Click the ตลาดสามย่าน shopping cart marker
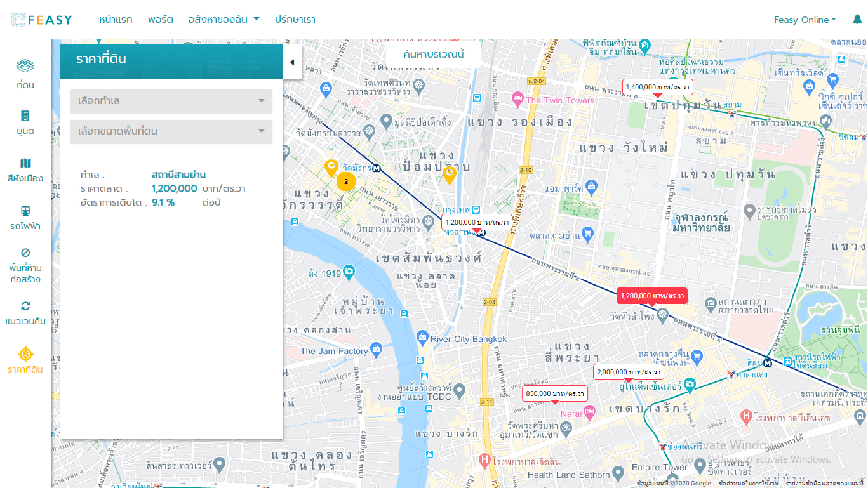Screen dimensions: 868x488 (587, 234)
